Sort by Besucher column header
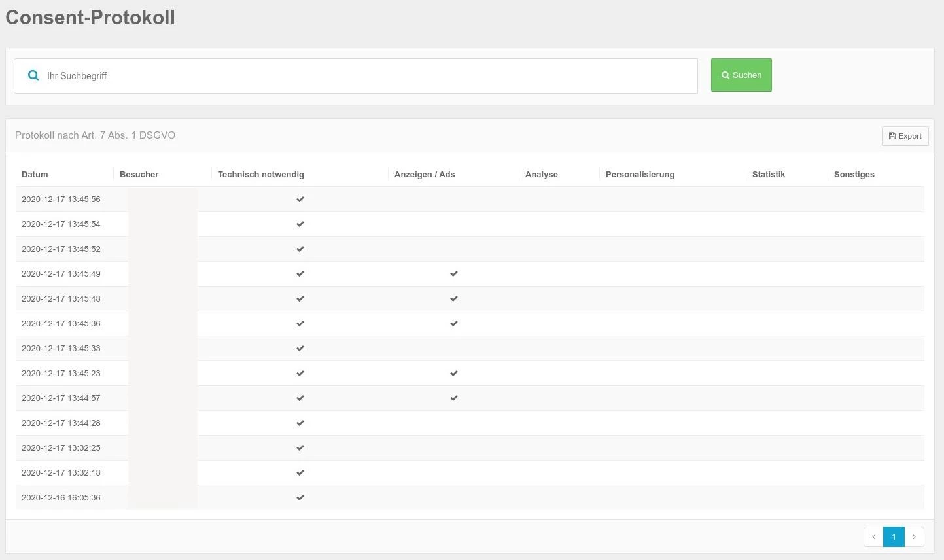 pyautogui.click(x=139, y=175)
